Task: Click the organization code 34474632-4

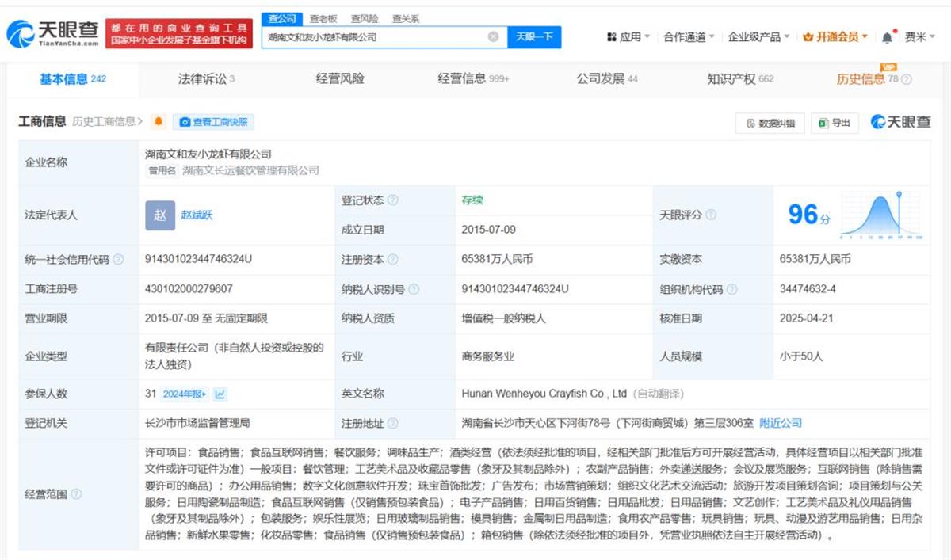Action: [808, 289]
